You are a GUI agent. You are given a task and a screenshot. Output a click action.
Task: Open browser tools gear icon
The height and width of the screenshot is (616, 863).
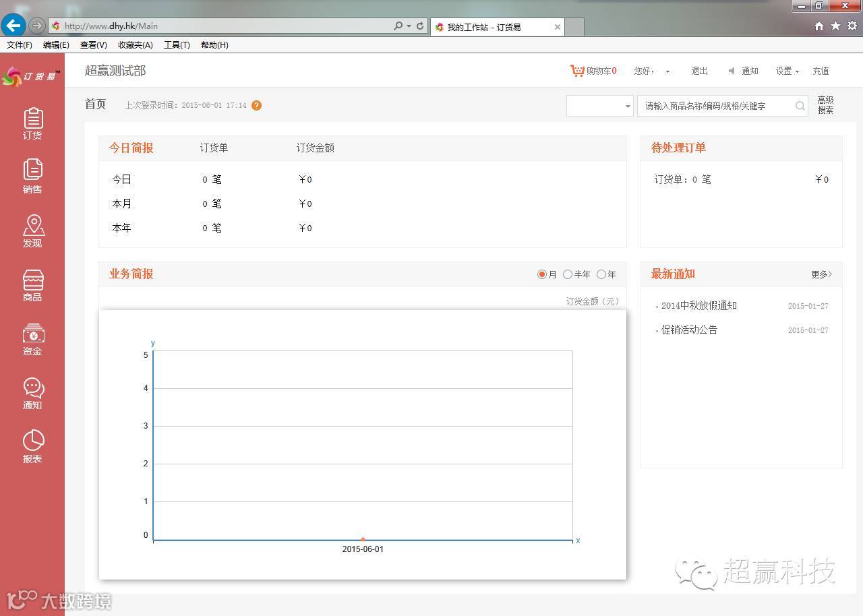click(852, 26)
